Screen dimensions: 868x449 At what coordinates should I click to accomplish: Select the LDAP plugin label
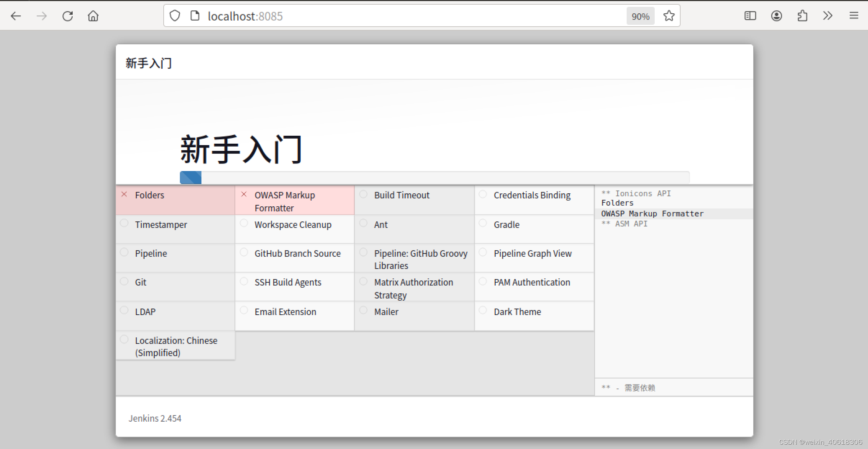145,312
